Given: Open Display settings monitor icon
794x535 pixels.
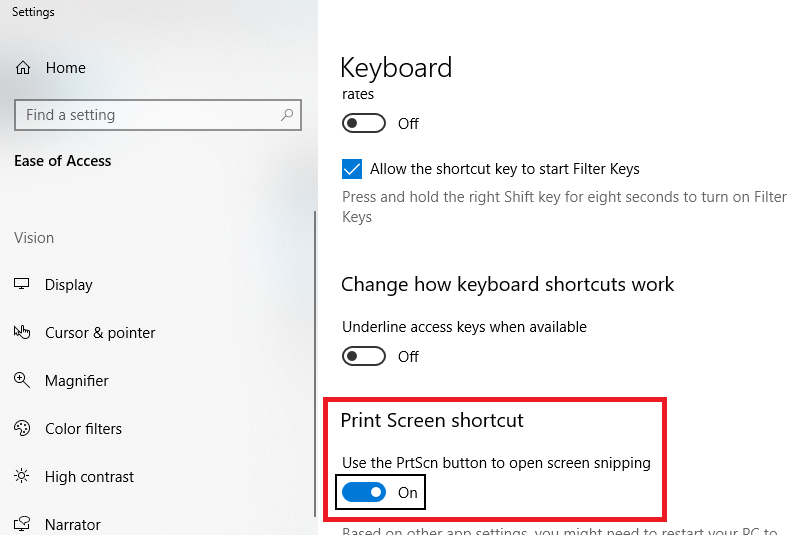Looking at the screenshot, I should click(x=22, y=285).
